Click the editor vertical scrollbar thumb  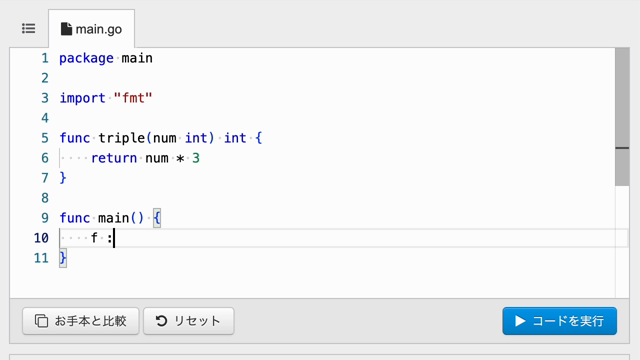pyautogui.click(x=622, y=117)
